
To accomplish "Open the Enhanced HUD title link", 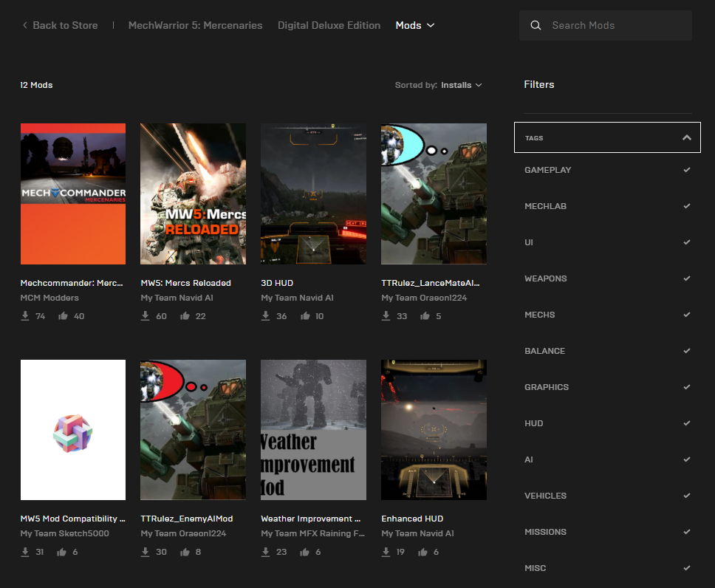I will [x=412, y=519].
